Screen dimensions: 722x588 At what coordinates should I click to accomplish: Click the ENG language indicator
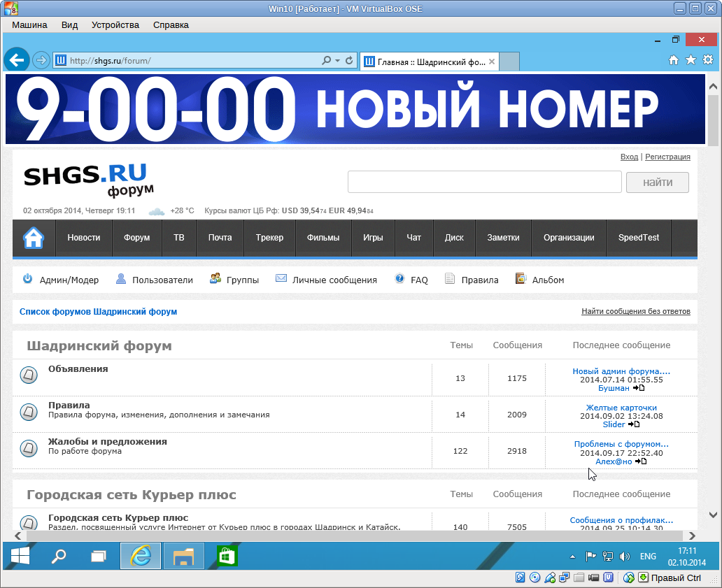(648, 557)
